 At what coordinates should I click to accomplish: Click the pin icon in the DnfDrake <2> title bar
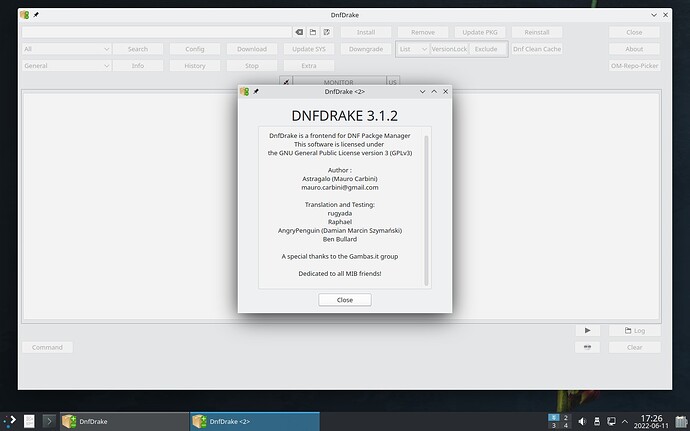(x=256, y=92)
